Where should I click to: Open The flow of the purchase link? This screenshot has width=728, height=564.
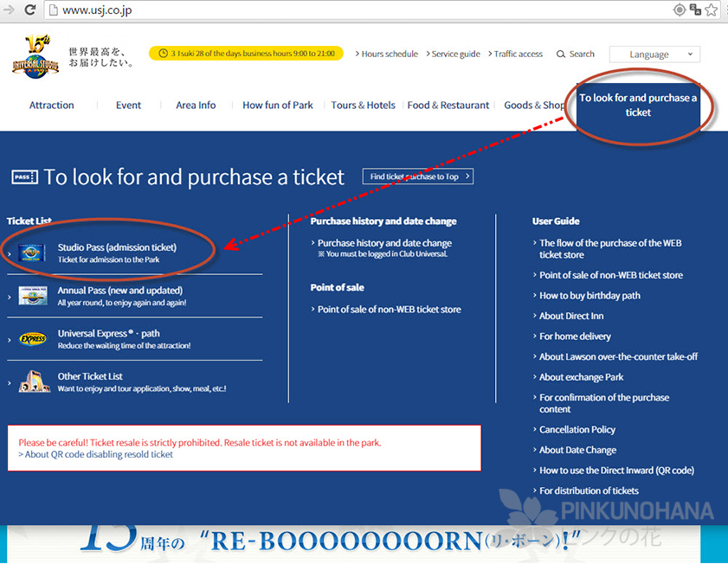pyautogui.click(x=610, y=248)
